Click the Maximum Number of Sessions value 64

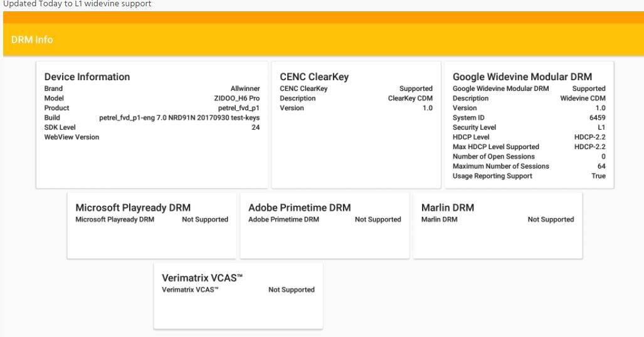tap(601, 166)
